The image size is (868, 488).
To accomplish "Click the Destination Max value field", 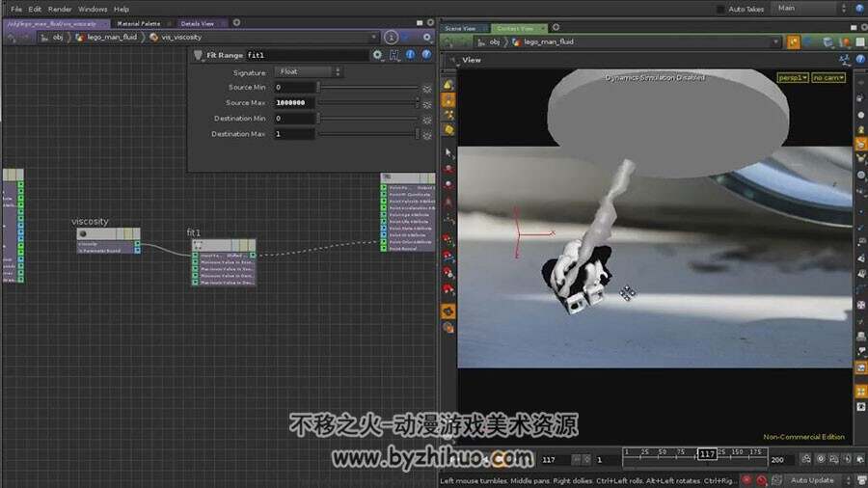I will click(x=294, y=134).
